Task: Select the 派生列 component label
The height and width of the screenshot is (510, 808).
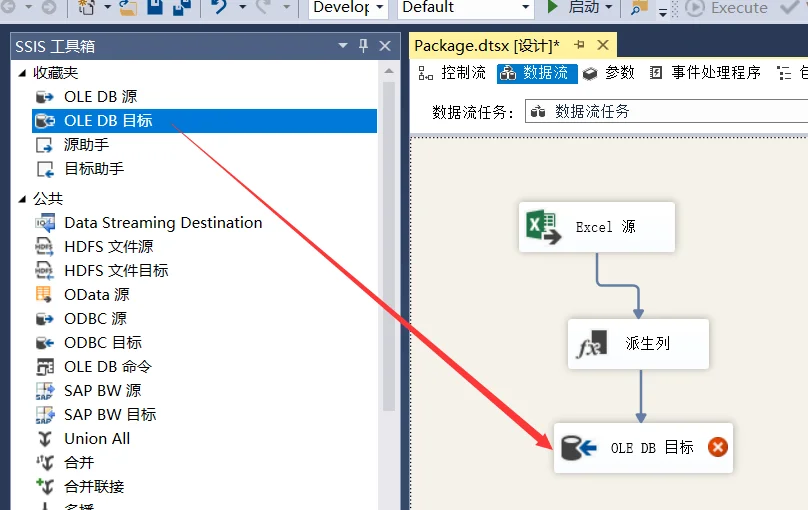Action: click(x=648, y=344)
